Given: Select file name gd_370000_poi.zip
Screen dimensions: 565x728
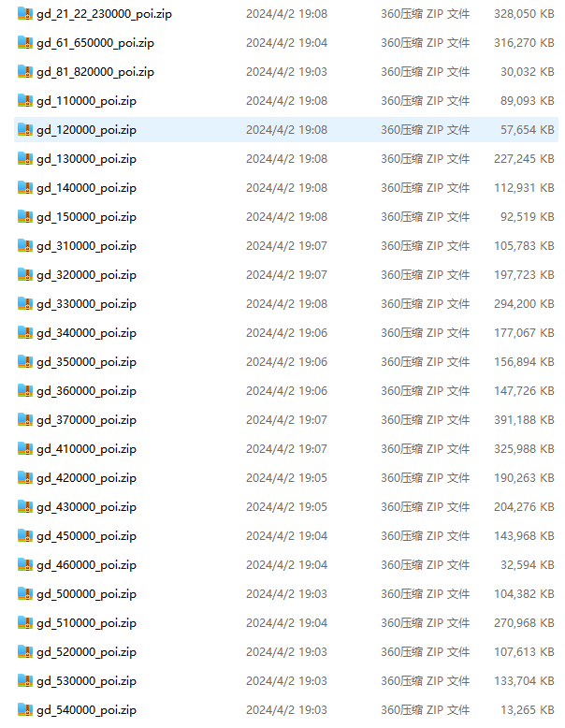Looking at the screenshot, I should [87, 421].
